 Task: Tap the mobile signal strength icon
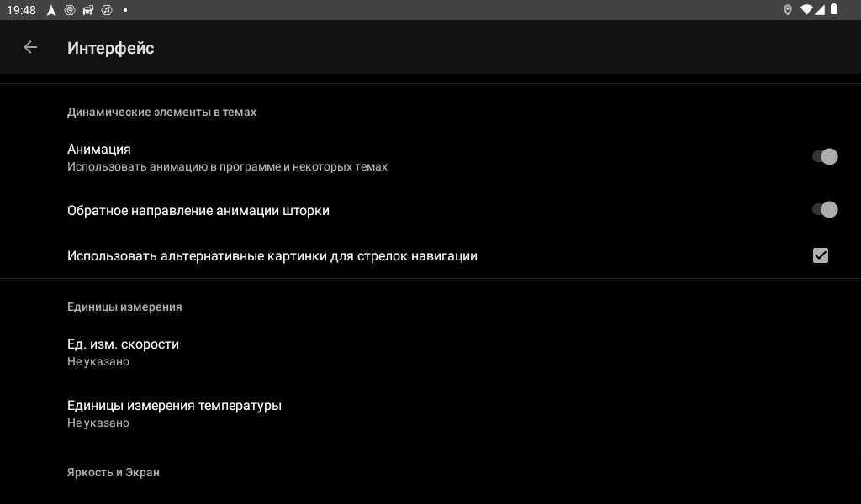click(820, 10)
